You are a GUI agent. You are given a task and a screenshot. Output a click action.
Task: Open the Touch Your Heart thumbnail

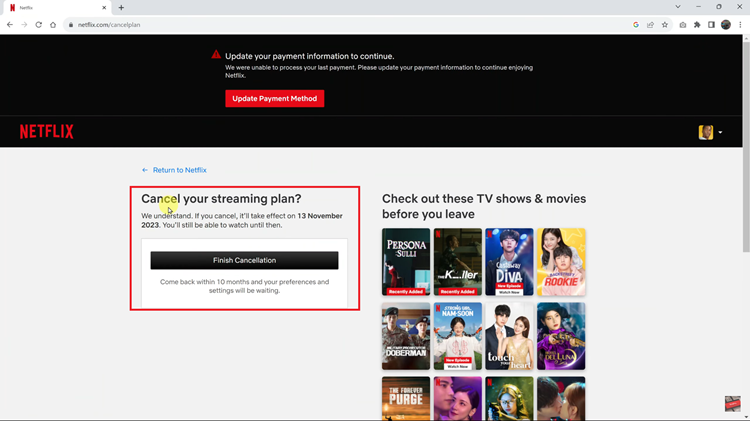point(509,336)
